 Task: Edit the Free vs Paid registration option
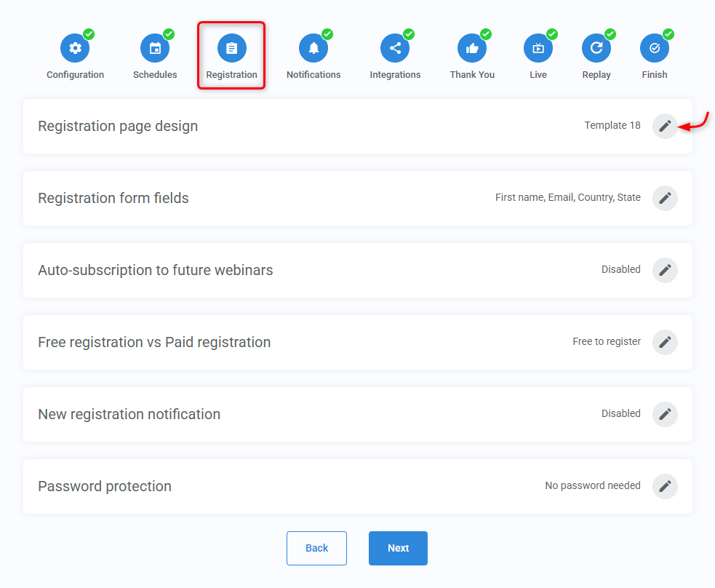coord(665,342)
